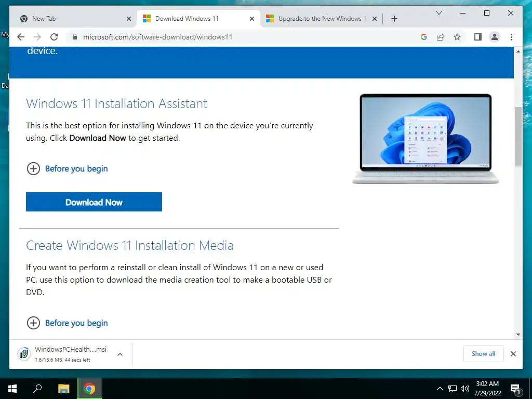The width and height of the screenshot is (532, 399).
Task: Open the volume control in system tray
Action: [465, 389]
